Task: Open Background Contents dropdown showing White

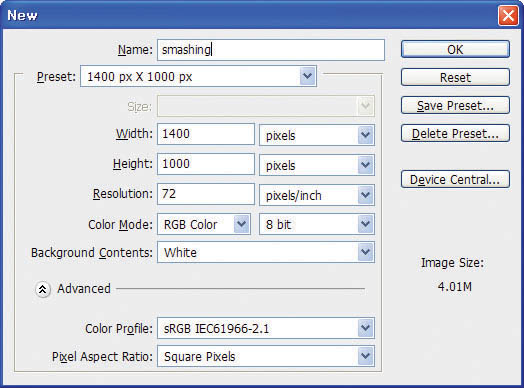Action: point(266,252)
